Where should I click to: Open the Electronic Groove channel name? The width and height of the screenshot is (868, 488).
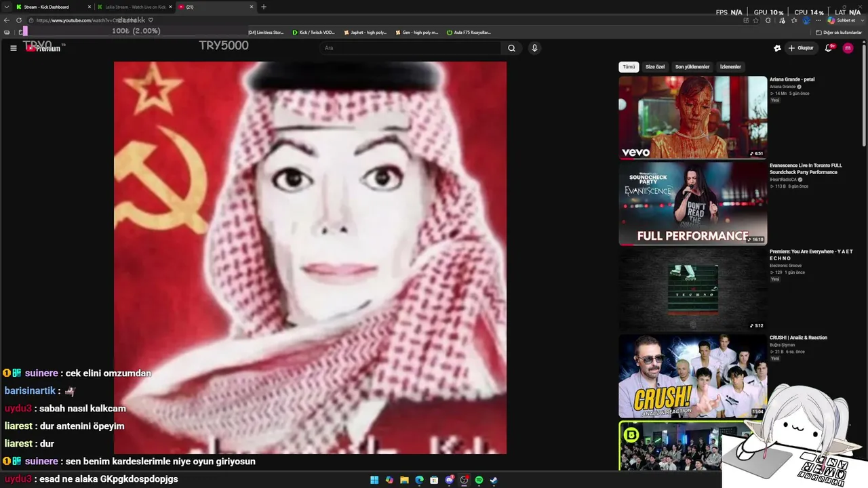[x=785, y=266]
